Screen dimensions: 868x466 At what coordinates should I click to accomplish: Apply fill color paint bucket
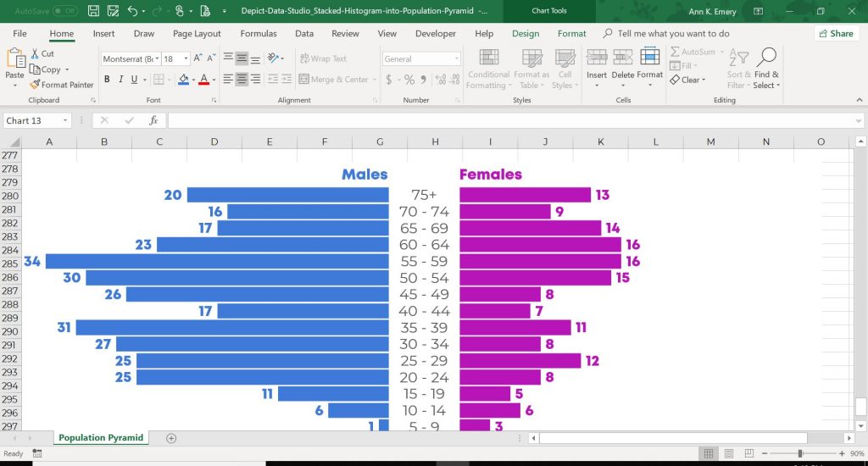183,80
